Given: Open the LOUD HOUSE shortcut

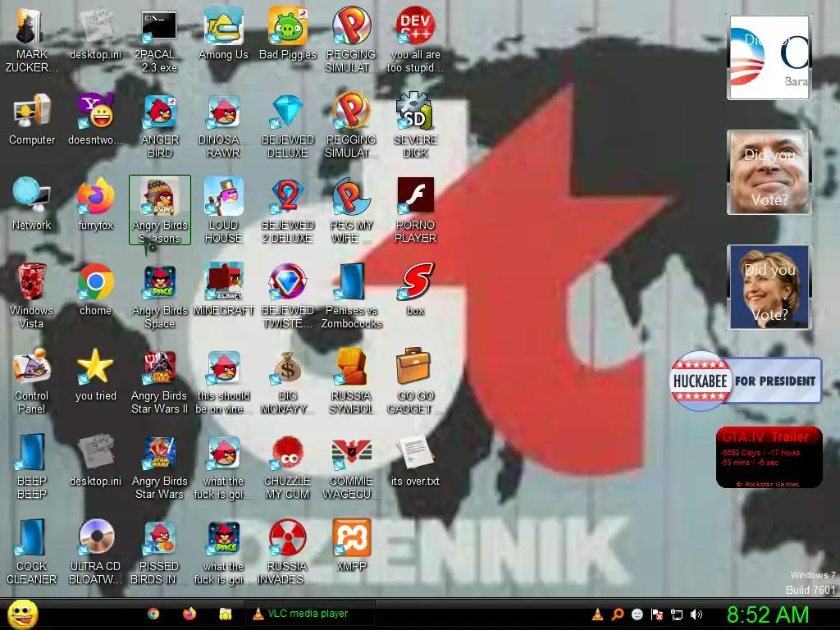Looking at the screenshot, I should click(x=223, y=211).
